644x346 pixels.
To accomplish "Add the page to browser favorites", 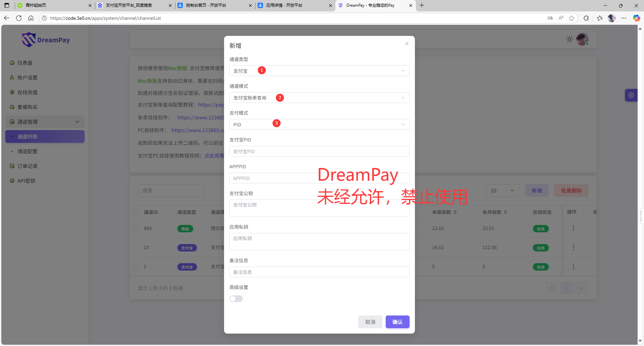I will pos(572,18).
